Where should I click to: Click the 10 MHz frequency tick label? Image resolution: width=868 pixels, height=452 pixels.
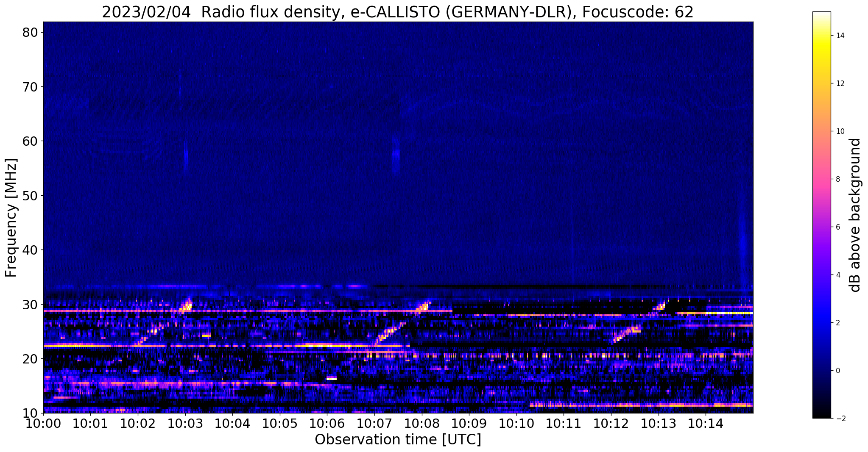[x=30, y=413]
